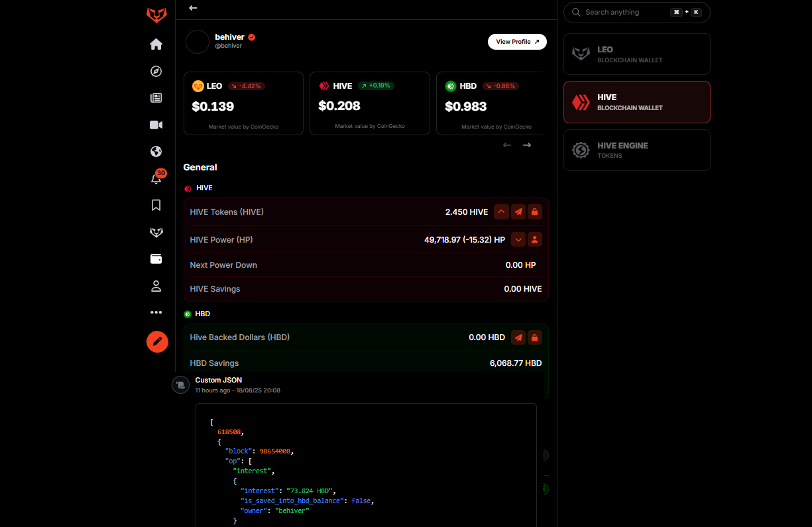812x527 pixels.
Task: Click the HIVE Tokens (HIVE) label
Action: coord(227,212)
